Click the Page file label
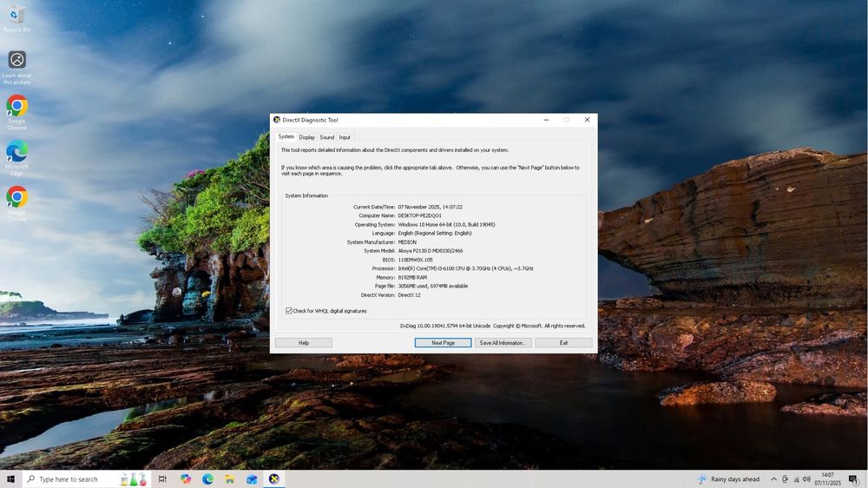Viewport: 868px width, 488px height. [x=385, y=287]
